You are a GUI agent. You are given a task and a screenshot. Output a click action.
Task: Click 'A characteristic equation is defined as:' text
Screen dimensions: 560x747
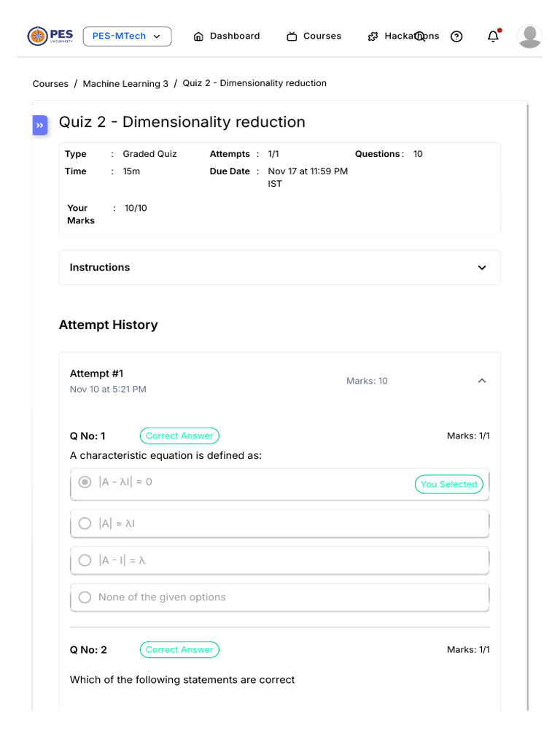click(x=166, y=456)
